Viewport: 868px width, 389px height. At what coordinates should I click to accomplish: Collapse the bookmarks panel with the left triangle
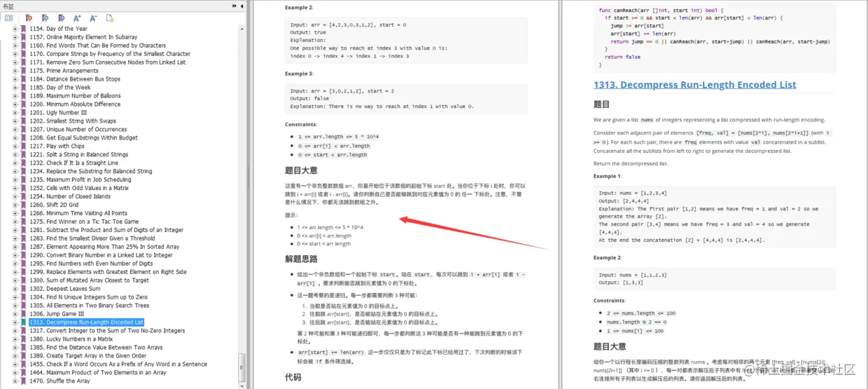[241, 6]
